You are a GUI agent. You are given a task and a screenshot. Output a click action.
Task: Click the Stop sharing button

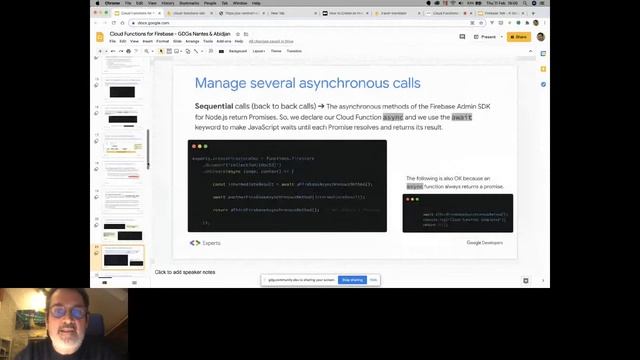pos(352,280)
